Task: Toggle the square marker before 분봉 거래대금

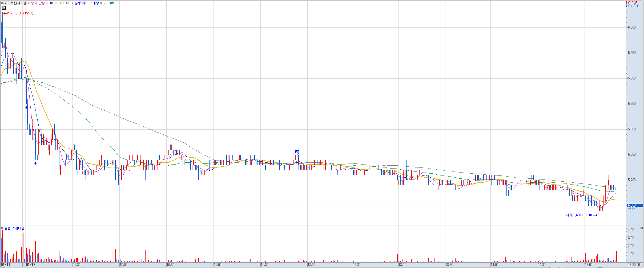Action: (x=2, y=228)
